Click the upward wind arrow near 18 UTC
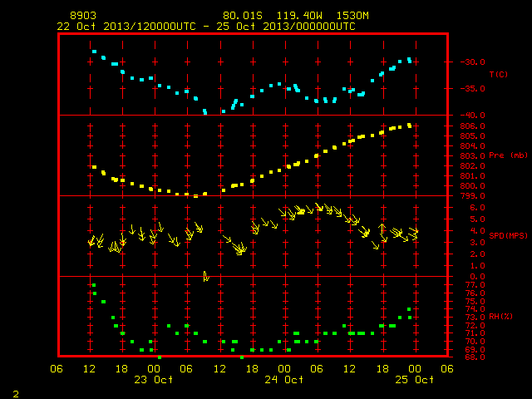Screen dimensions: 532x399 click(x=382, y=229)
